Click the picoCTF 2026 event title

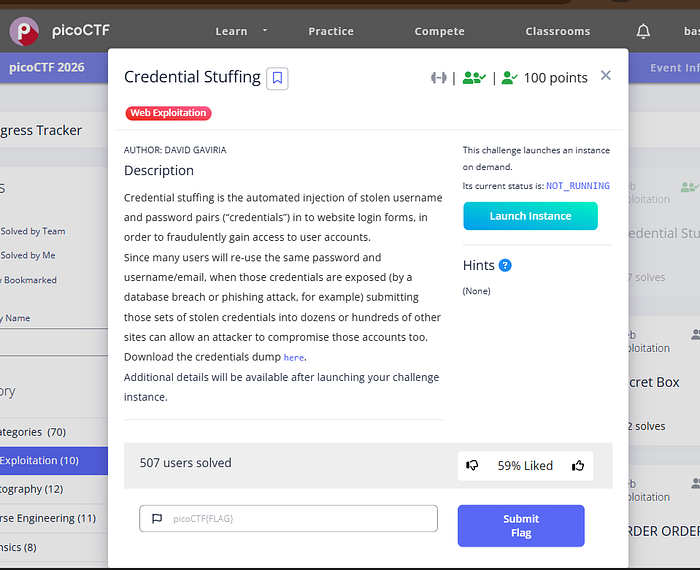(x=46, y=67)
